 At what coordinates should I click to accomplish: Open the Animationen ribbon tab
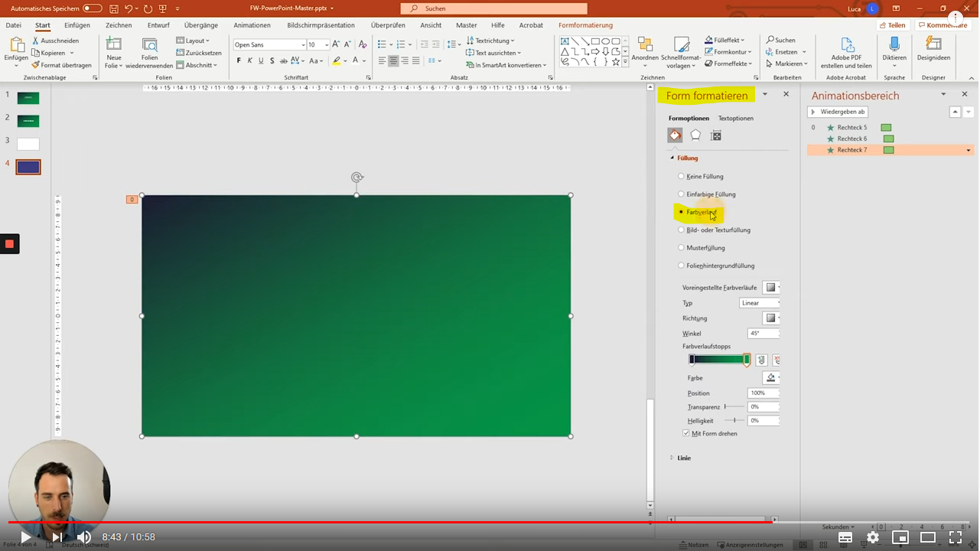click(x=252, y=25)
